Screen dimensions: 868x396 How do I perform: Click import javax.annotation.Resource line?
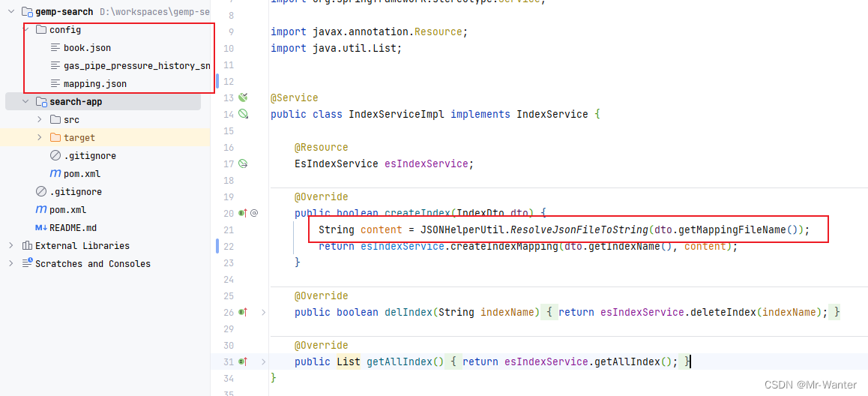pyautogui.click(x=370, y=31)
